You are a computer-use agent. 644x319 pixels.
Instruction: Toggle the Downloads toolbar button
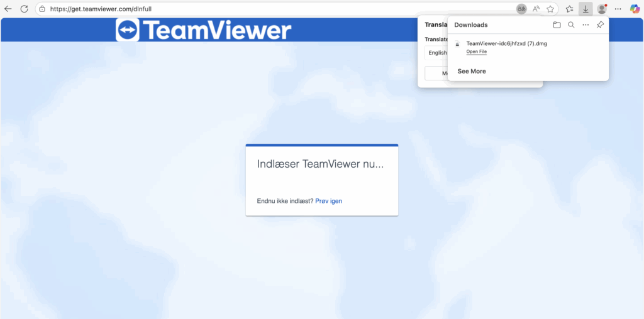tap(586, 9)
